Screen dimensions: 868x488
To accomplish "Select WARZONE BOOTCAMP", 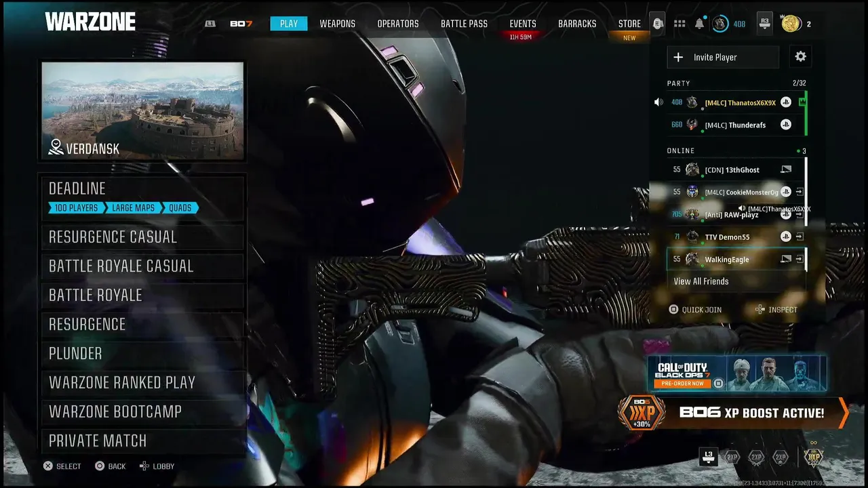I will [142, 412].
